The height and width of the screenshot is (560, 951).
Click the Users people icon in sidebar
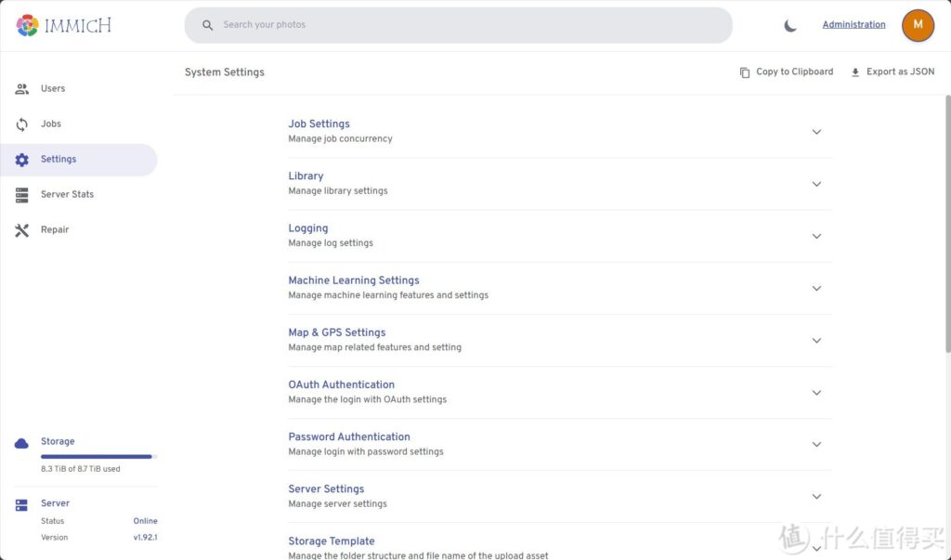click(x=22, y=89)
